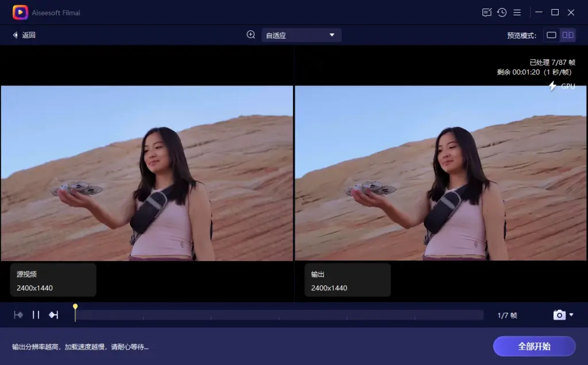Screen dimensions: 588x365
Task: Jump to the first frame
Action: (x=18, y=314)
